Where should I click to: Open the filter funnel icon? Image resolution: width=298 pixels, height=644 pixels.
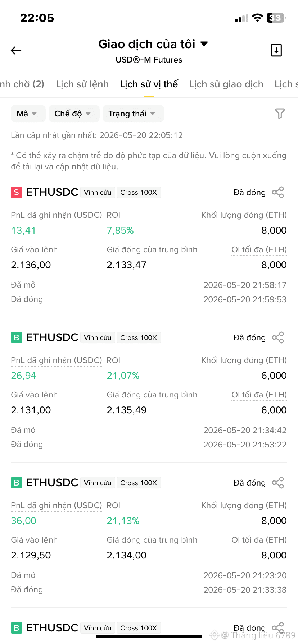[x=280, y=114]
